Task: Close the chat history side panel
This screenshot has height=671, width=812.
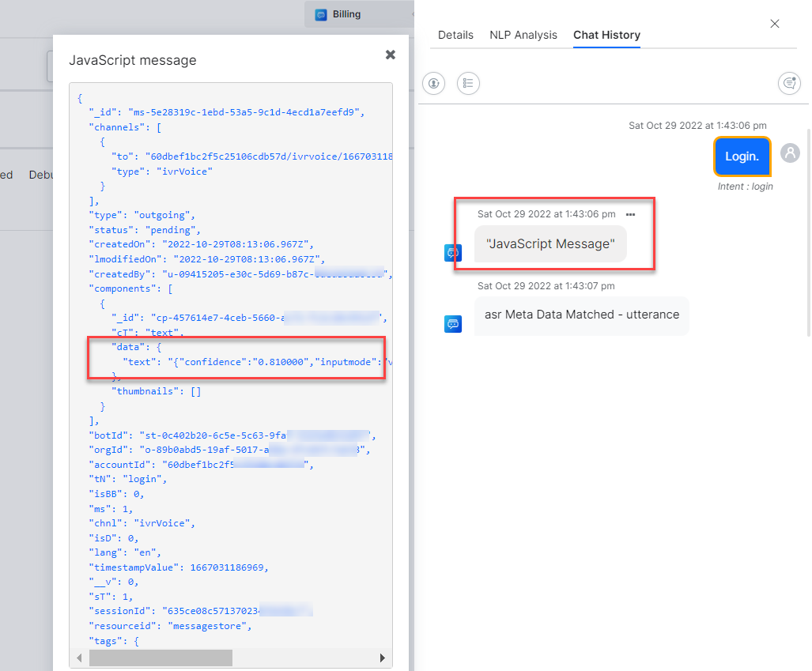Action: point(775,24)
